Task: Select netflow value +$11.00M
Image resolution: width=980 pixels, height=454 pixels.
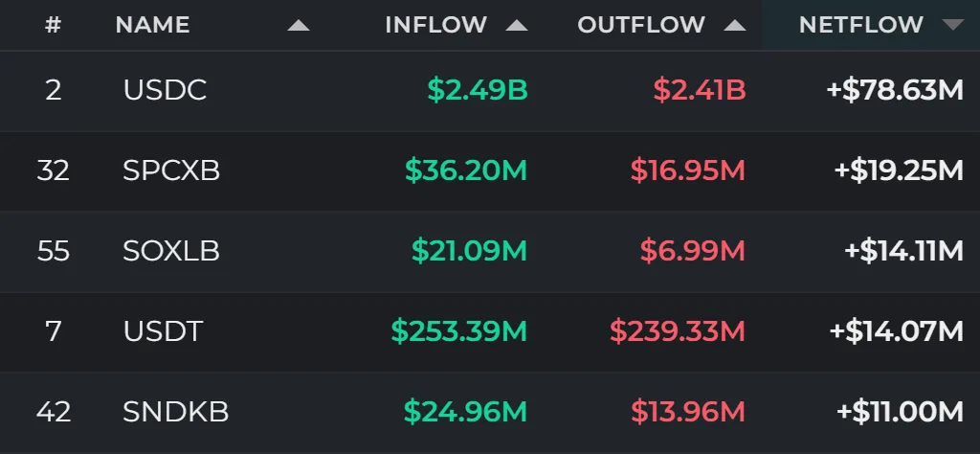Action: coord(900,412)
